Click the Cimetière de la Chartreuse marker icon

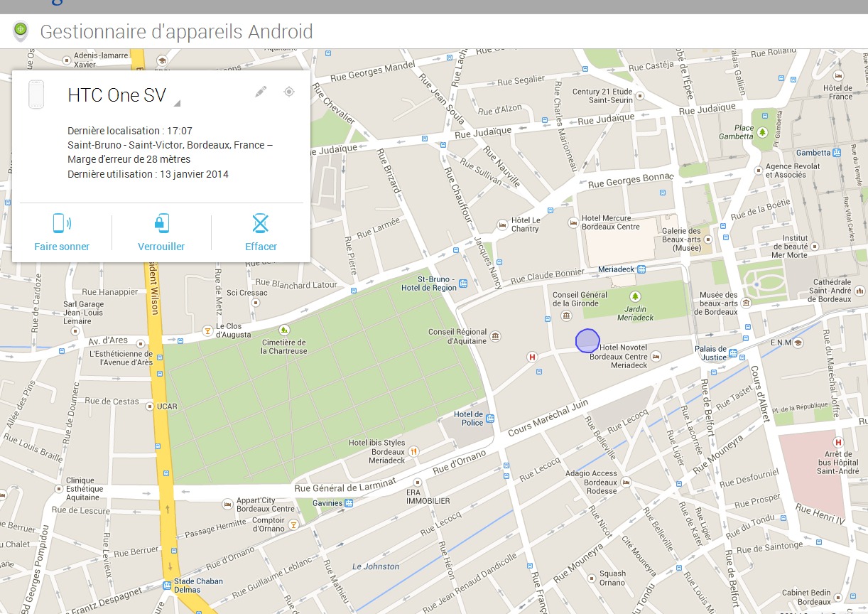click(x=284, y=329)
